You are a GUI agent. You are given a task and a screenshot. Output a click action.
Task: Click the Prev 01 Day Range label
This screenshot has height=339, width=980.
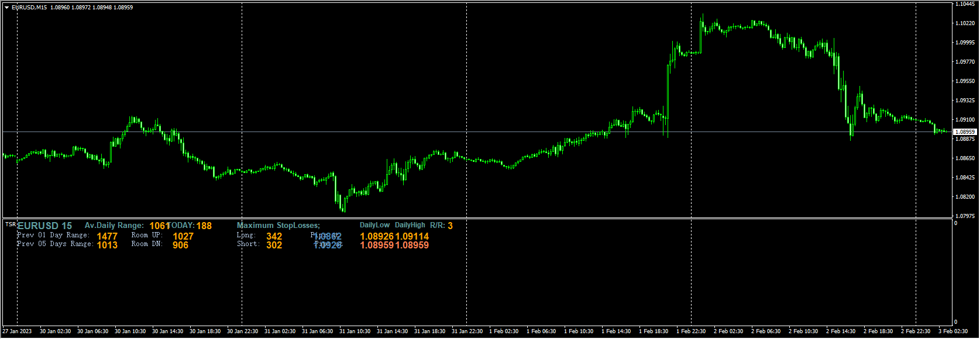[x=53, y=235]
